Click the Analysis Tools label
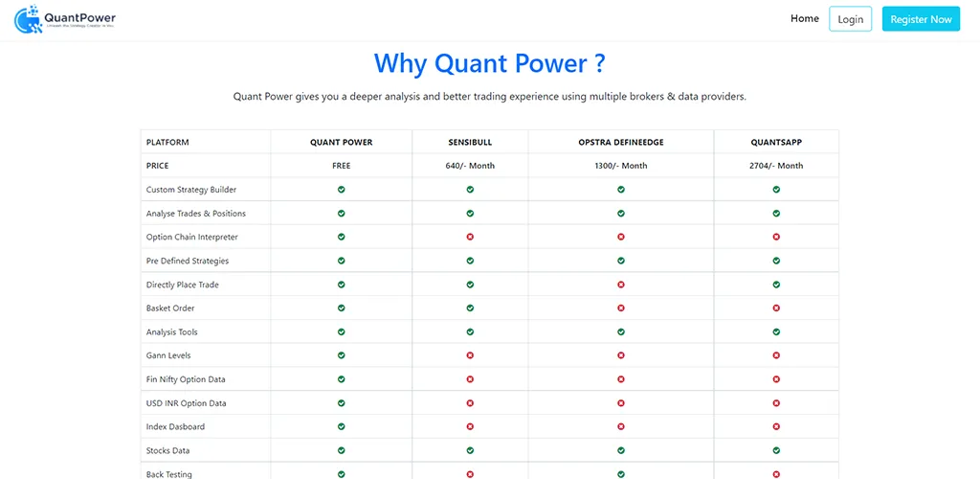 pyautogui.click(x=172, y=332)
